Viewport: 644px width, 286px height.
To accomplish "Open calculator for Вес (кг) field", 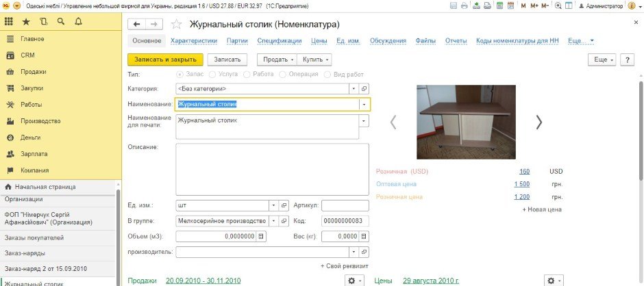I will 364,236.
